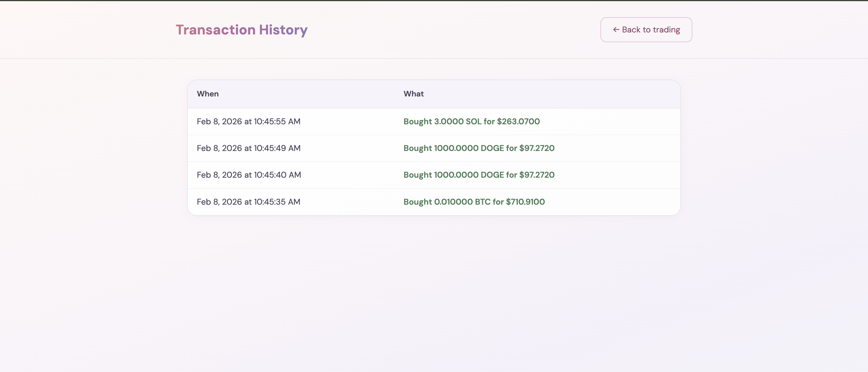This screenshot has height=372, width=868.
Task: Click the Transaction History heading
Action: tap(241, 30)
